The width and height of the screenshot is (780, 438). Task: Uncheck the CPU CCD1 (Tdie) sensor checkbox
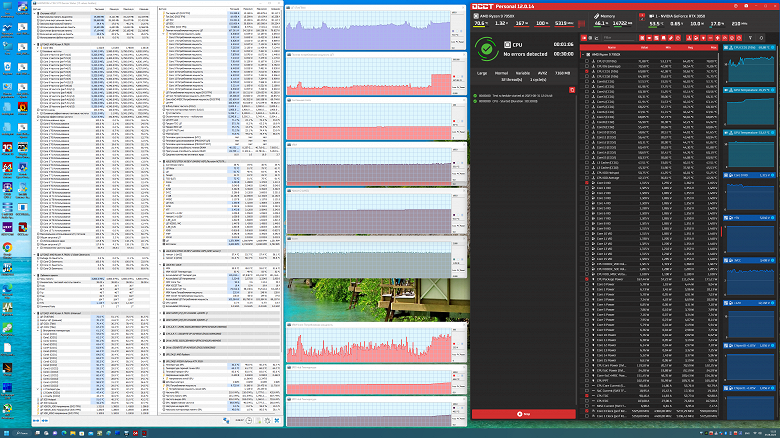[587, 73]
